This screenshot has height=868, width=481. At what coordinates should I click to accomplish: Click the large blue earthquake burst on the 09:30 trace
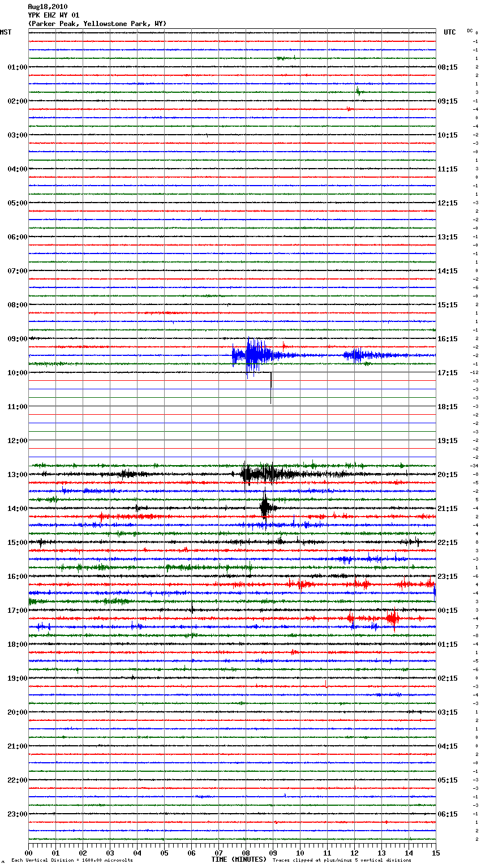256,356
